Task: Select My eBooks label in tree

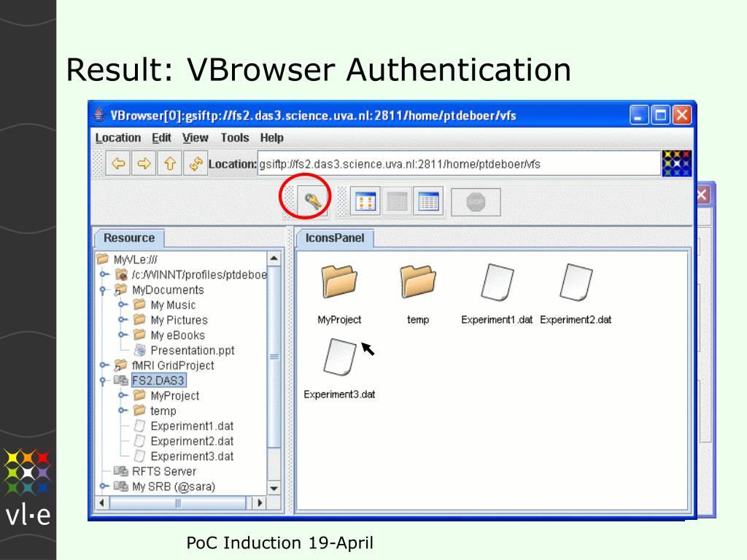Action: pyautogui.click(x=178, y=335)
